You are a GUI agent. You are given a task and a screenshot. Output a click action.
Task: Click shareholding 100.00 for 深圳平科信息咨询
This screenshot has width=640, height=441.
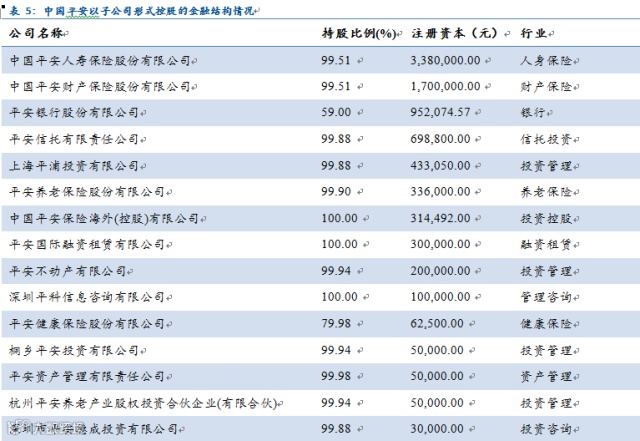(340, 296)
